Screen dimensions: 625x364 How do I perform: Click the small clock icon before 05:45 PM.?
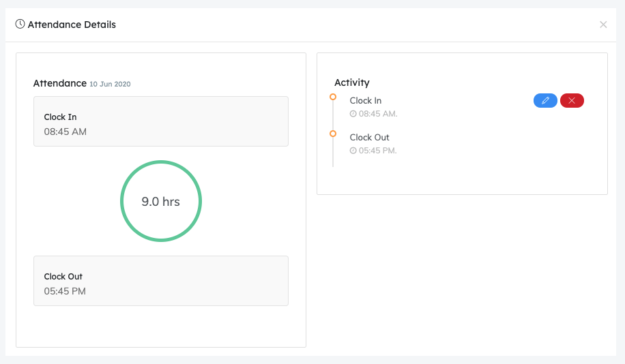pos(353,151)
